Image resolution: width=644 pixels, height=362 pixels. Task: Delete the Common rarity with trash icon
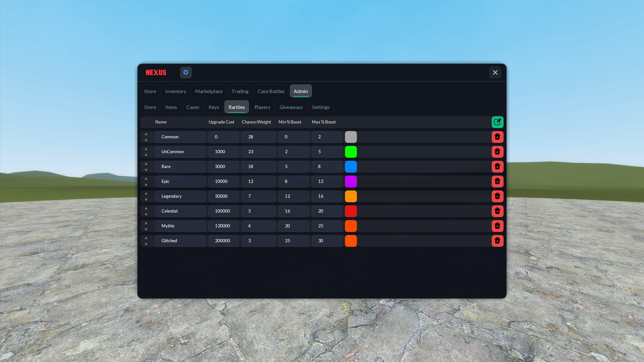point(497,137)
